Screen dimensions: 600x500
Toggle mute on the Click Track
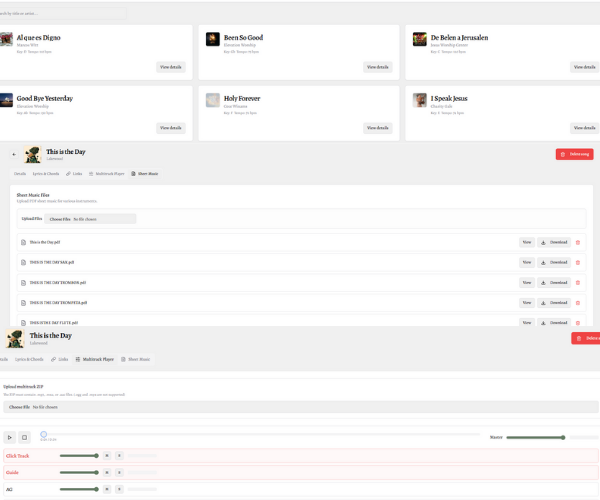pyautogui.click(x=107, y=455)
